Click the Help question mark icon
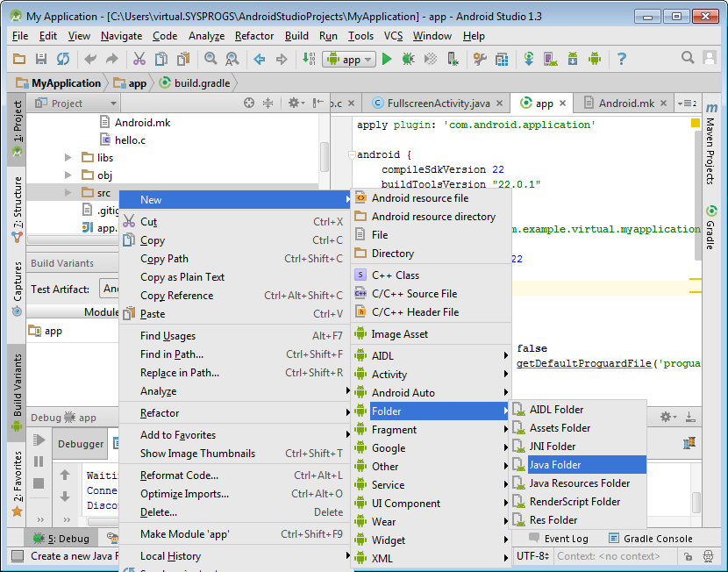728x572 pixels. [x=622, y=59]
